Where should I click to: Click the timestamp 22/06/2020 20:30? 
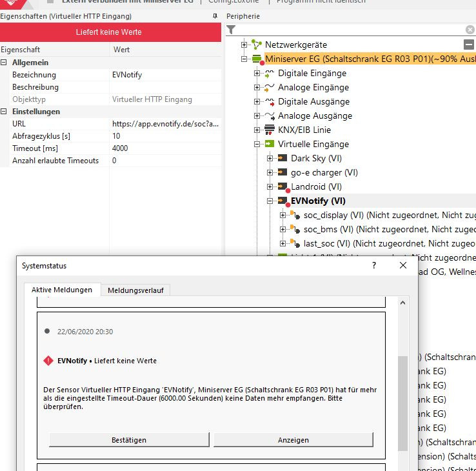(x=85, y=332)
